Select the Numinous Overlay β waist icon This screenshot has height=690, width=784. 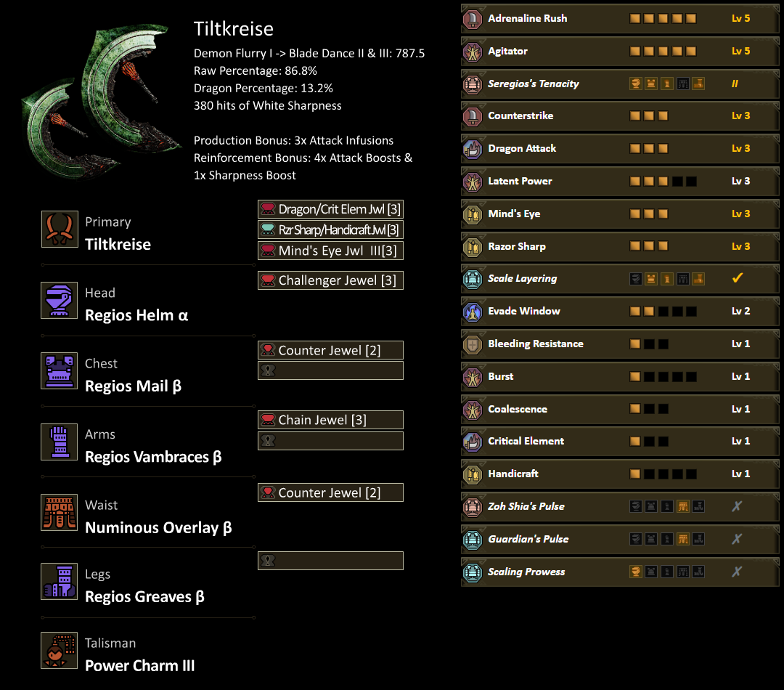pyautogui.click(x=60, y=512)
